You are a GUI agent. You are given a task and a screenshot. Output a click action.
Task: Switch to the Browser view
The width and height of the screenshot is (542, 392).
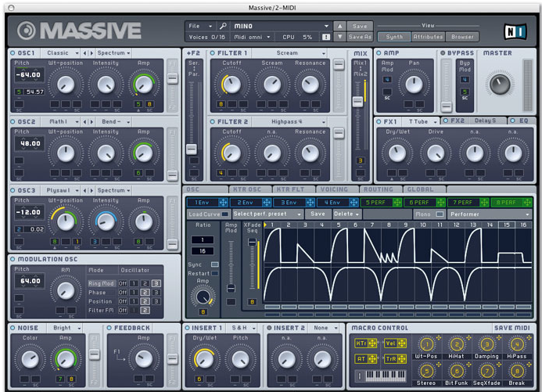coord(462,37)
